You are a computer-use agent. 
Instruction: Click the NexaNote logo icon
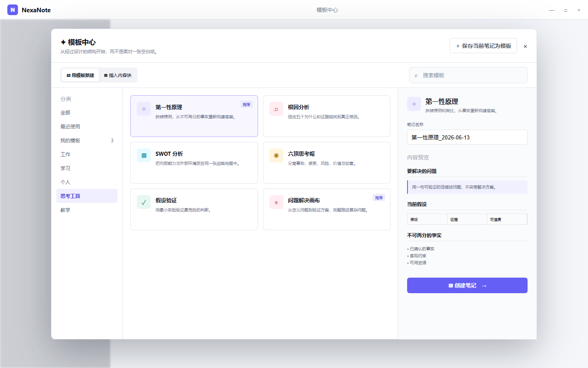point(13,10)
